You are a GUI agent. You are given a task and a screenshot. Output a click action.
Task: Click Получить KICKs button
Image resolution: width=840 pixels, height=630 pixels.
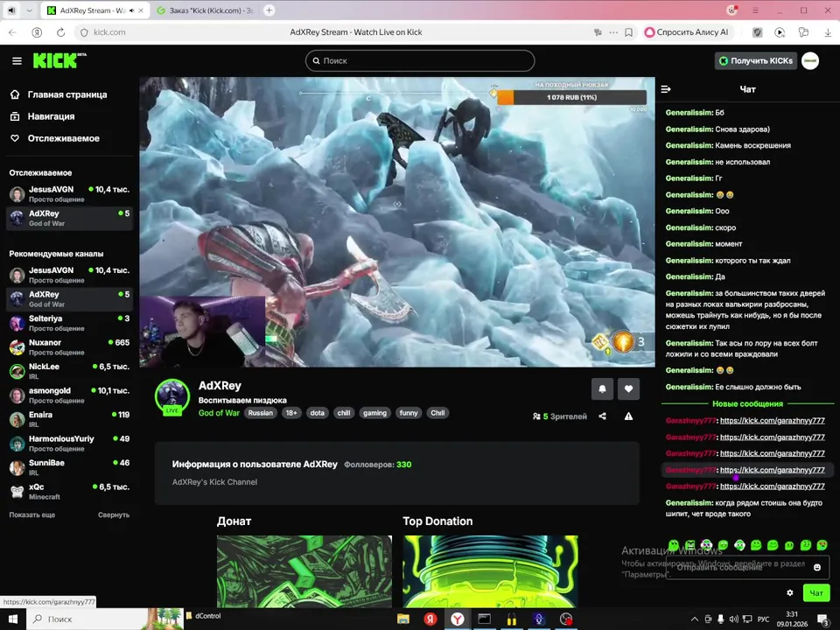pyautogui.click(x=756, y=60)
